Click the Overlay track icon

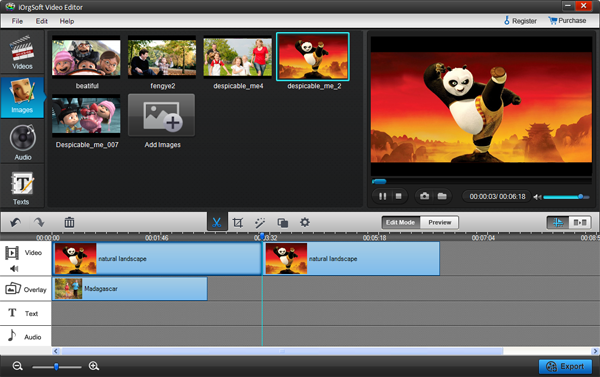coord(13,288)
